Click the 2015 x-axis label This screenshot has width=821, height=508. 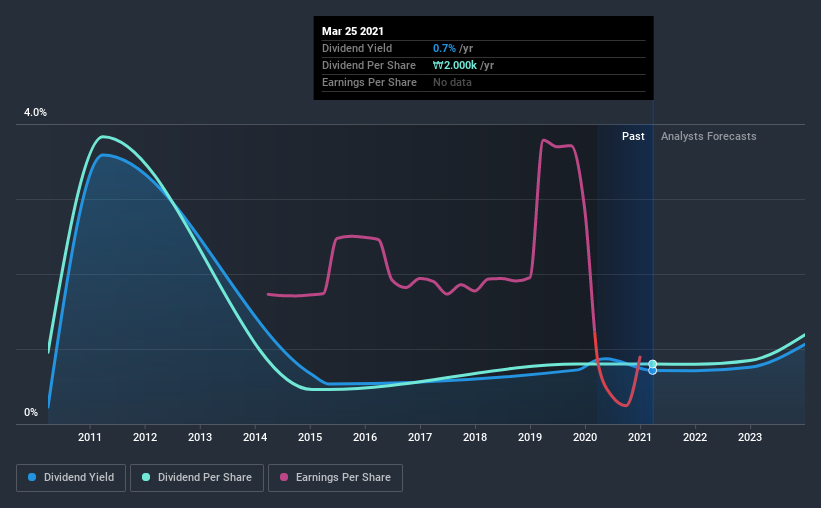click(x=310, y=437)
